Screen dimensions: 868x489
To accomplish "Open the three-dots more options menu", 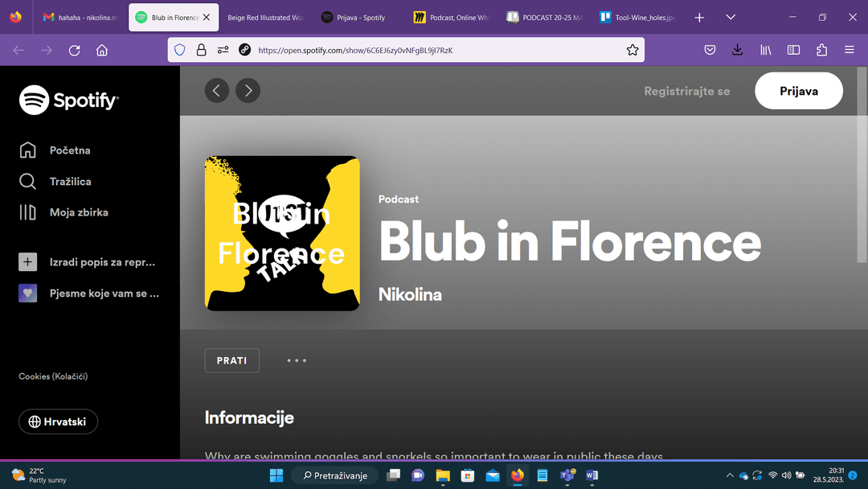I will click(x=297, y=360).
